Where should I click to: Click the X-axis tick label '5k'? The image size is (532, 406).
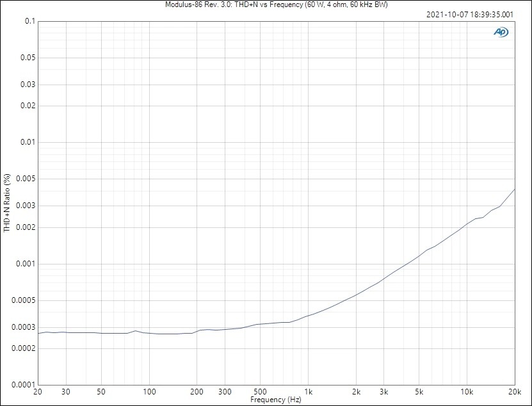[419, 392]
